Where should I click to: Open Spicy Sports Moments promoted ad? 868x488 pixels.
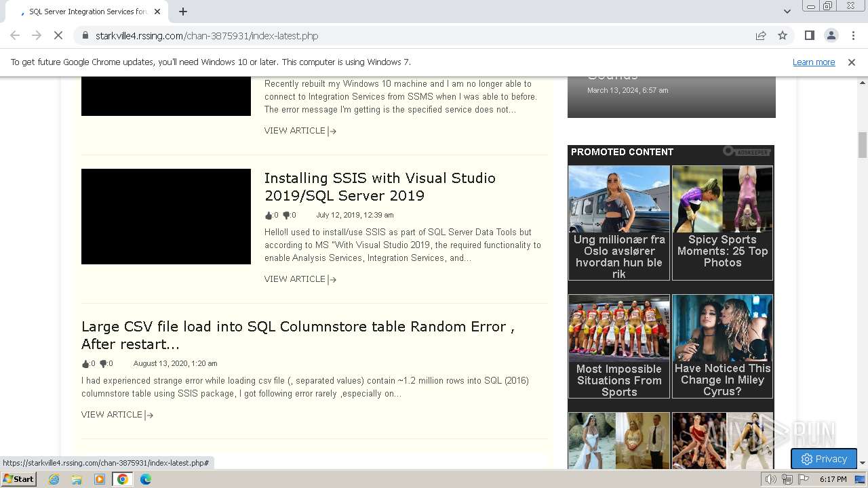click(722, 223)
